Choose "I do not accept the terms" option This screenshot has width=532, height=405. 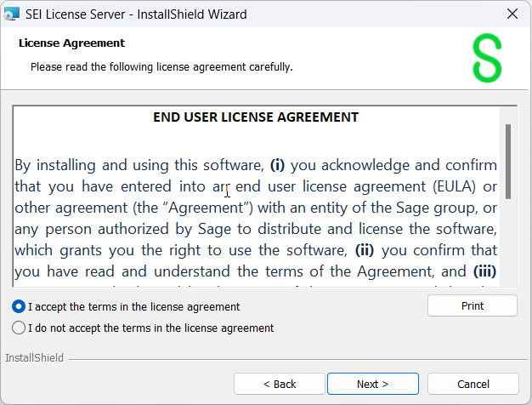pos(19,328)
